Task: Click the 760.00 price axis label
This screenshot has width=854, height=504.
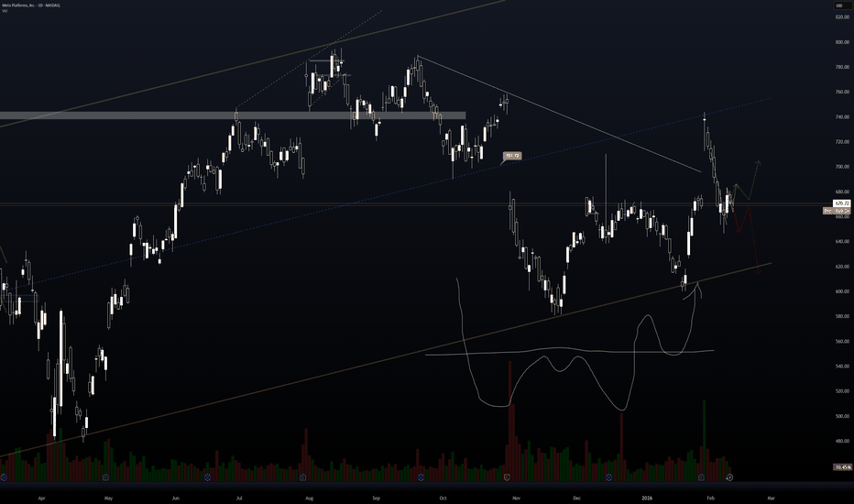Action: pos(842,92)
